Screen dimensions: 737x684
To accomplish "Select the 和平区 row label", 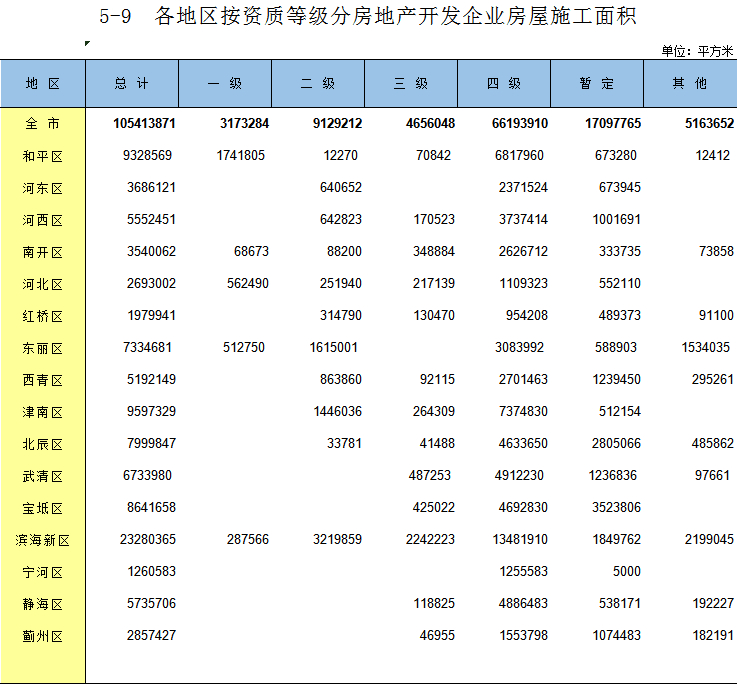I will pos(43,156).
